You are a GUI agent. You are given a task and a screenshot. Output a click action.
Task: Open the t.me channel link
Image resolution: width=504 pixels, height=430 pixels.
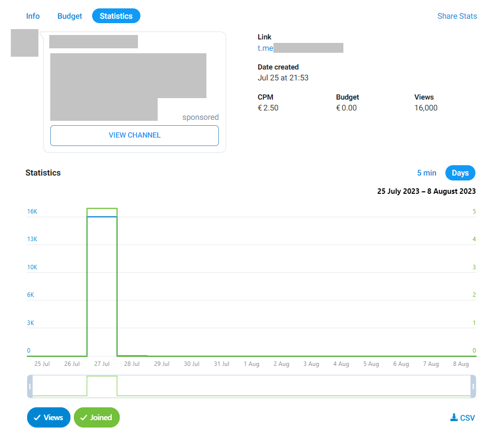tap(300, 48)
